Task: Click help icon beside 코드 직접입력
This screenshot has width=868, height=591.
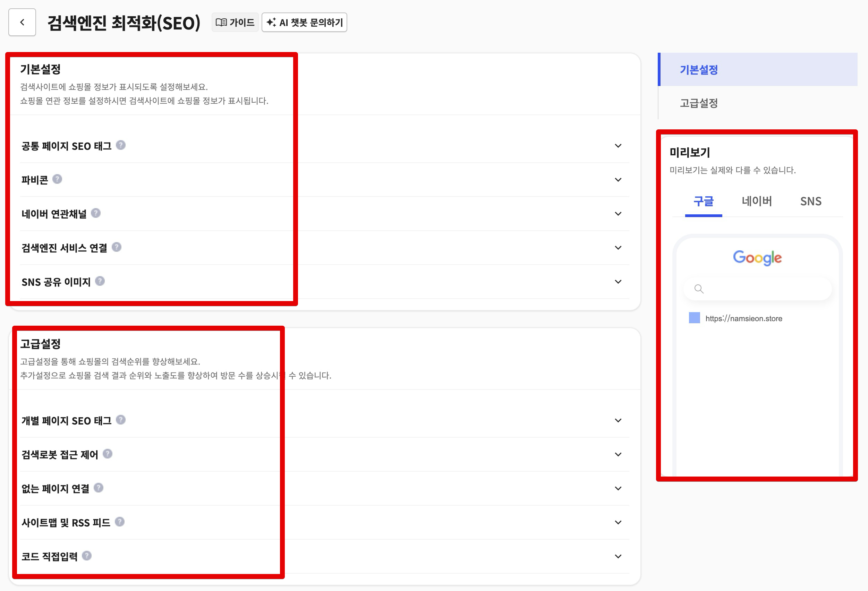Action: [87, 556]
